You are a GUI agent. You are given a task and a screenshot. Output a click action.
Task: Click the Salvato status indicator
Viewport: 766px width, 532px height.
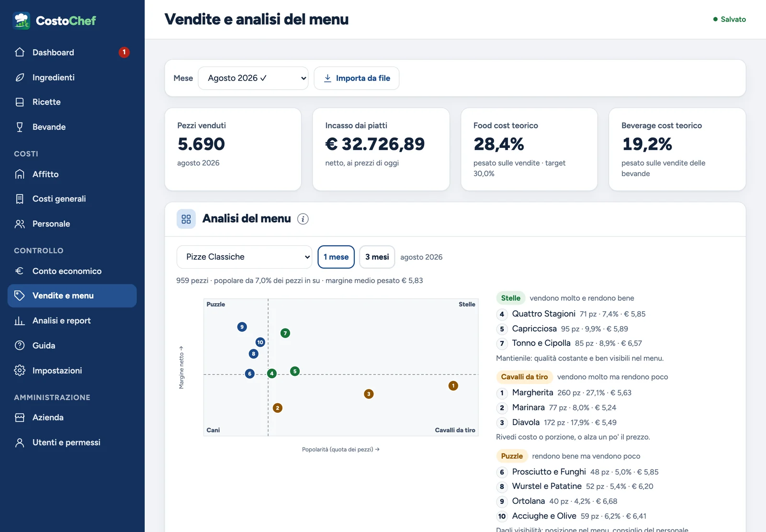coord(730,20)
